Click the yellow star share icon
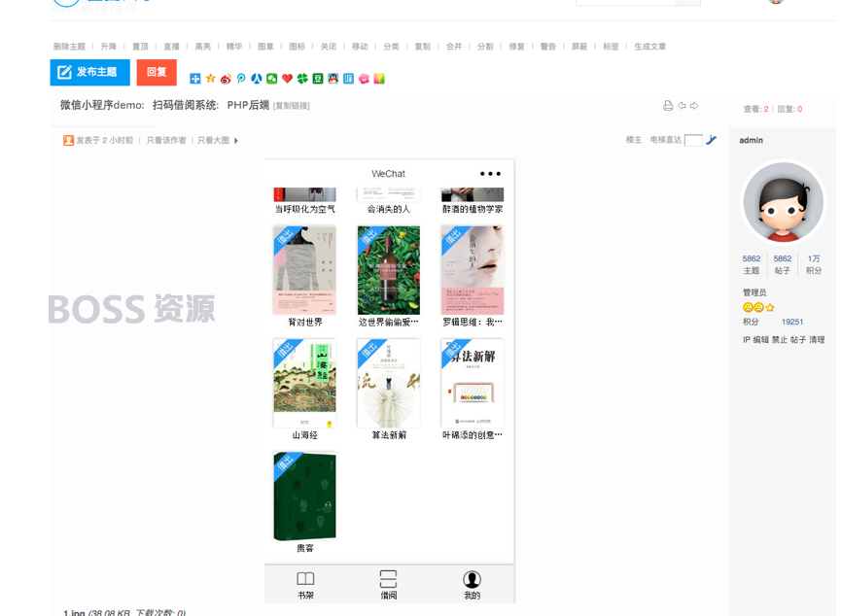This screenshot has width=841, height=616. [210, 79]
